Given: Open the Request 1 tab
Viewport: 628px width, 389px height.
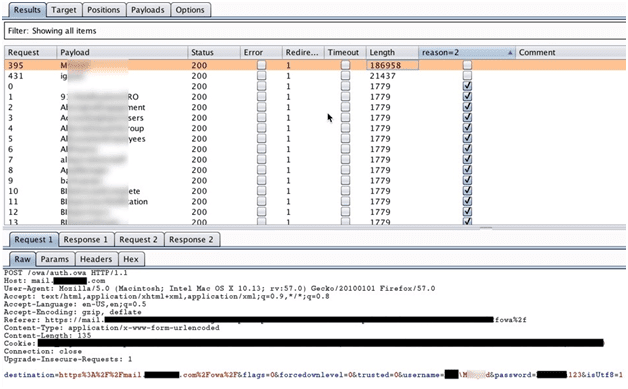Looking at the screenshot, I should click(34, 240).
